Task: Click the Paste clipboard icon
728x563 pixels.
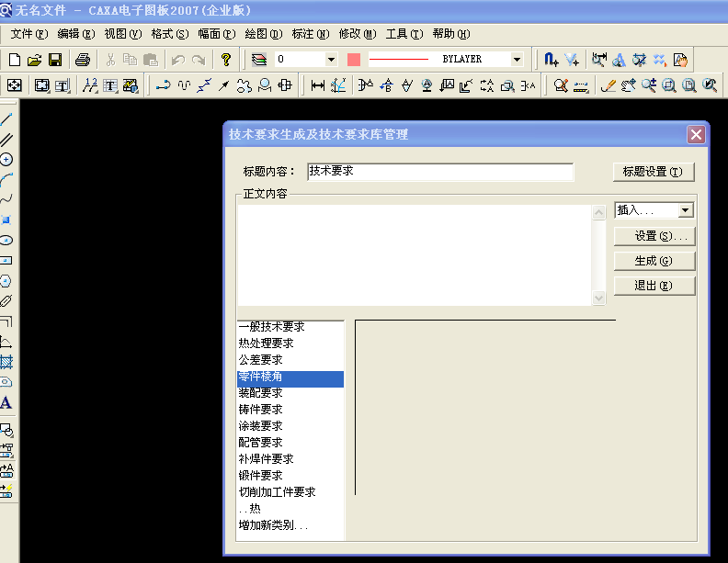Action: point(151,60)
